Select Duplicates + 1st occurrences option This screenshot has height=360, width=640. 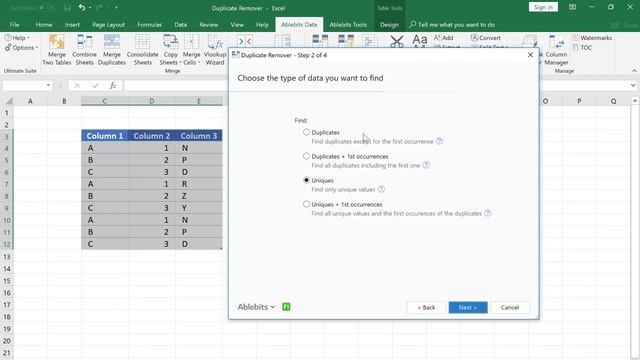pos(306,156)
